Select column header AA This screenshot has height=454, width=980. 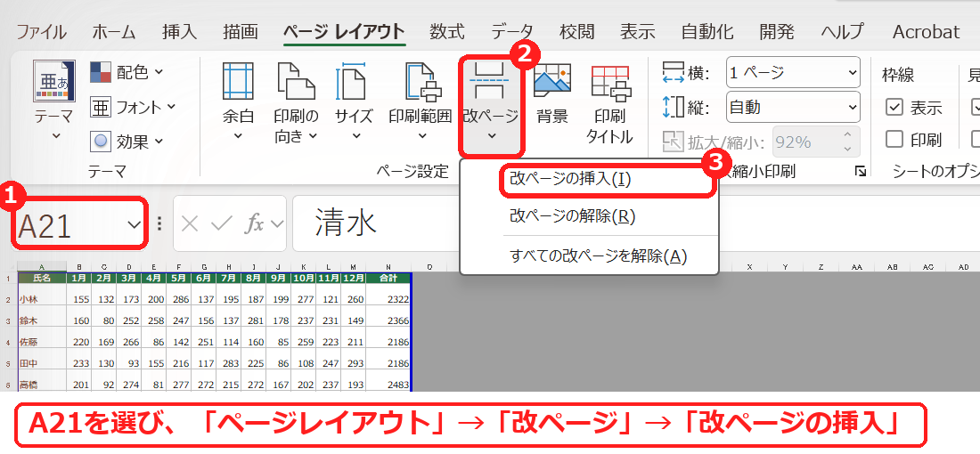[856, 267]
